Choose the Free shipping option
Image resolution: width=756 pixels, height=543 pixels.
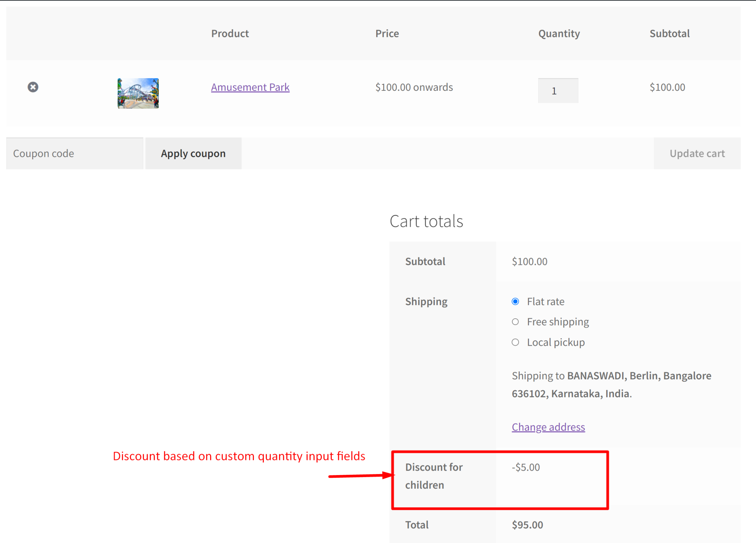[515, 321]
